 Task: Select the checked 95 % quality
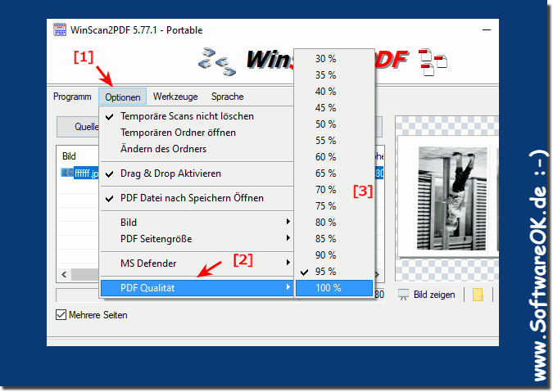pos(334,272)
